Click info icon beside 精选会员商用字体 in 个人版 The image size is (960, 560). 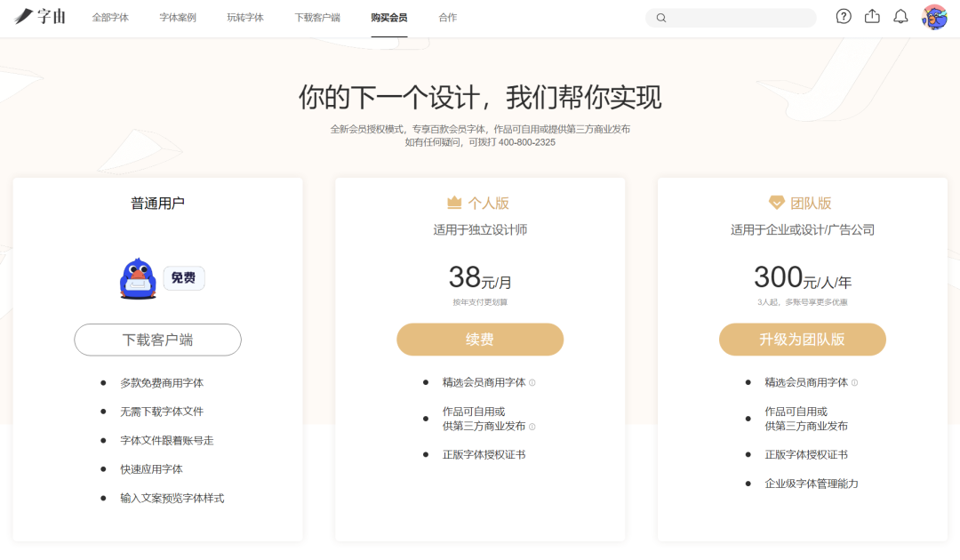point(532,383)
